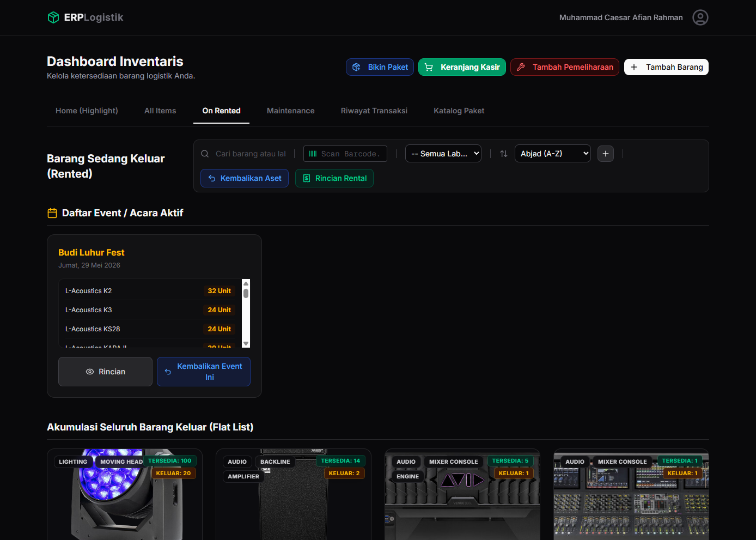Open Keranjang Kasir cart
Screen dimensions: 756x540
point(462,67)
